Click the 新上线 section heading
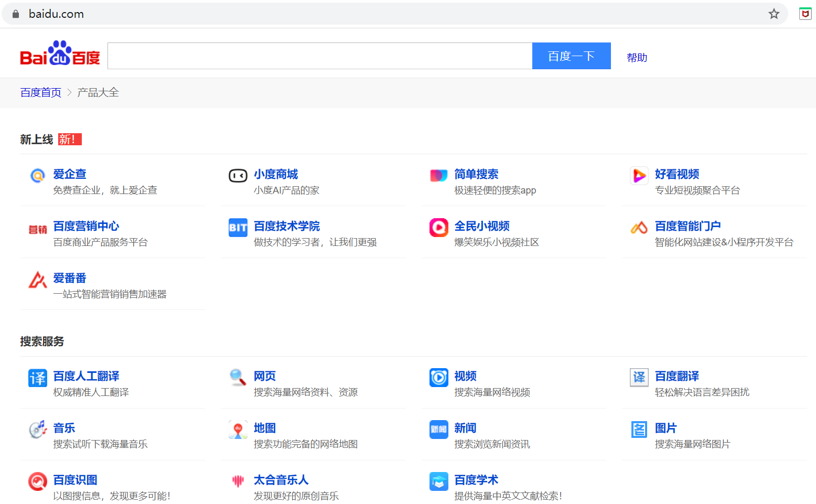Image resolution: width=816 pixels, height=504 pixels. [37, 140]
